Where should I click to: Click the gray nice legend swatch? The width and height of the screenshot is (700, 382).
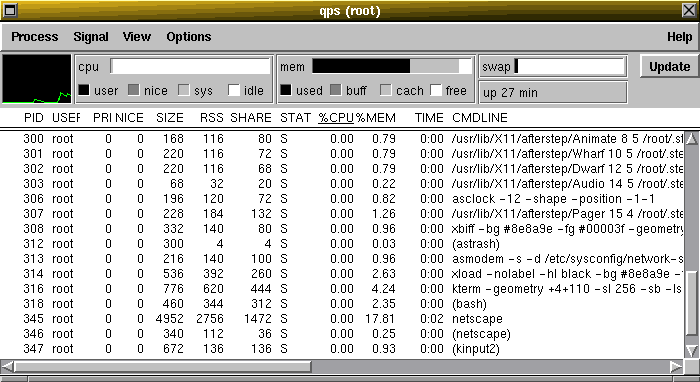click(x=133, y=90)
